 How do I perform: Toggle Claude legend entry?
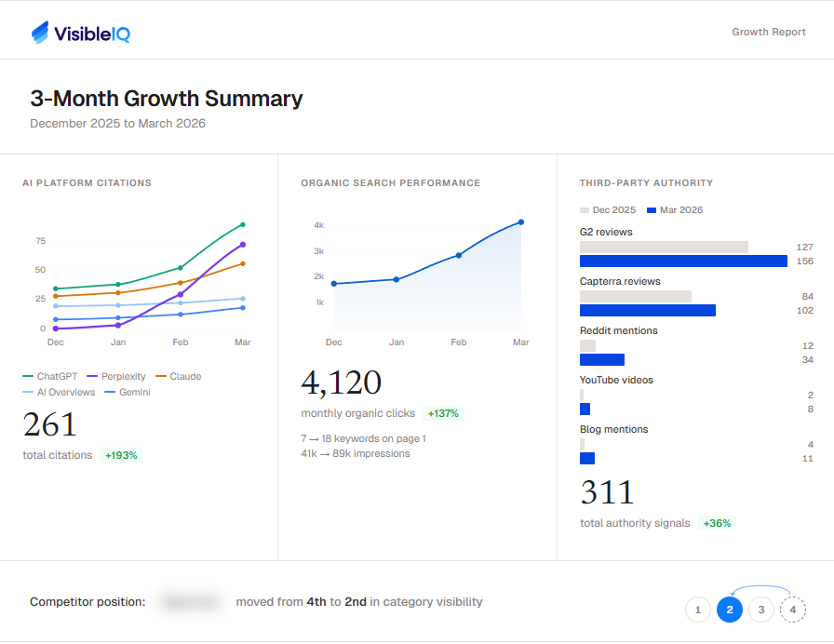[x=178, y=376]
